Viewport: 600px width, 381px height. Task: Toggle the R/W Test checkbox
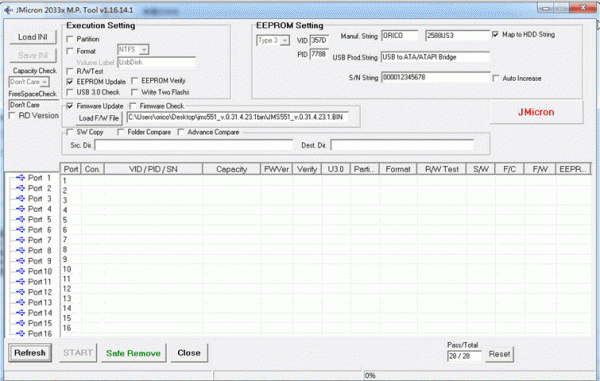pyautogui.click(x=70, y=71)
